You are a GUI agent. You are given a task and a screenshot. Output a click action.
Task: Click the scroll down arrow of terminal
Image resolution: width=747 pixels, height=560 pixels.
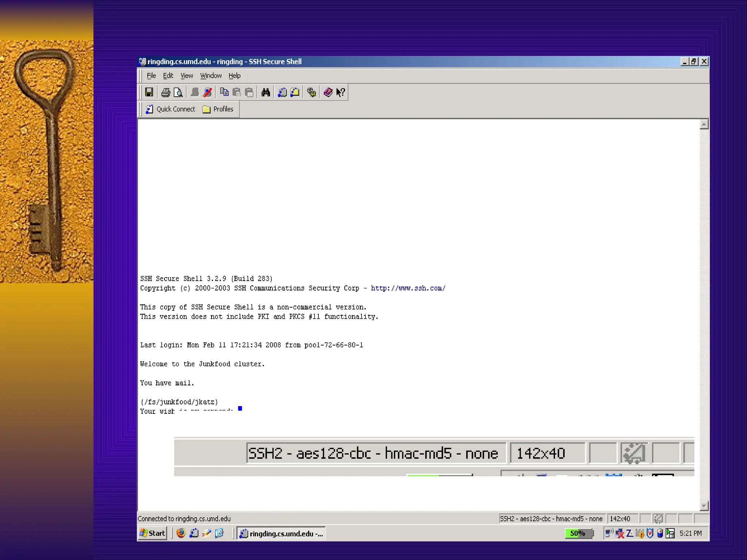coord(704,506)
